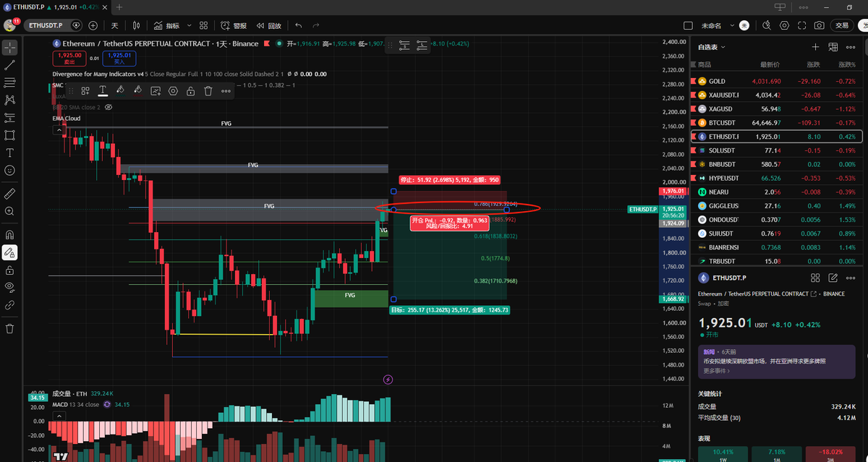
Task: Click the drawing link sync icon
Action: click(x=9, y=305)
